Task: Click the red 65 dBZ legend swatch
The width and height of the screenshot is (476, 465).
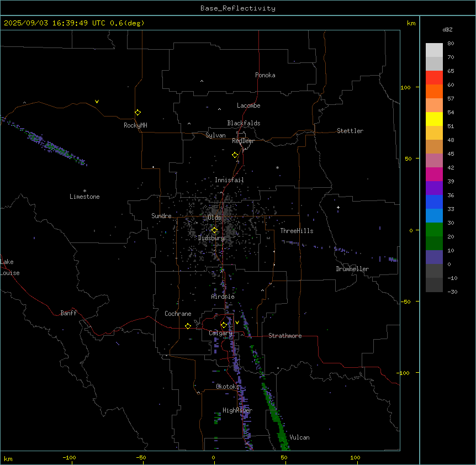Action: pyautogui.click(x=434, y=78)
